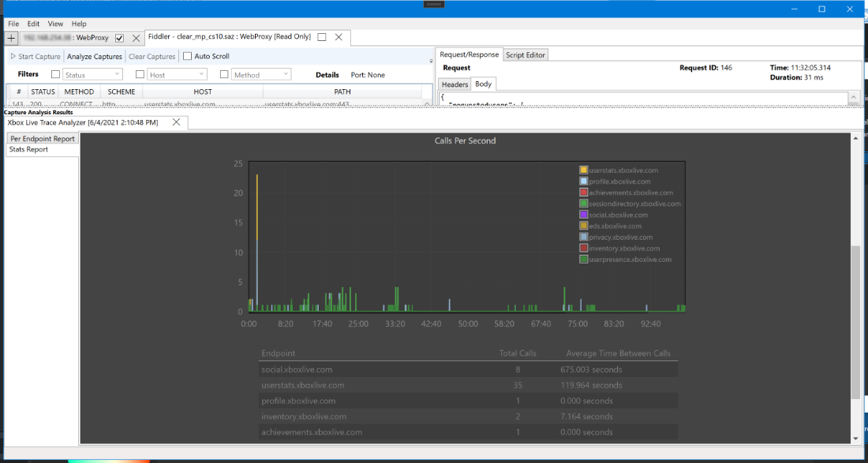Click the achievements.xboxlive.com legend swatch
The image size is (868, 463).
coord(583,192)
